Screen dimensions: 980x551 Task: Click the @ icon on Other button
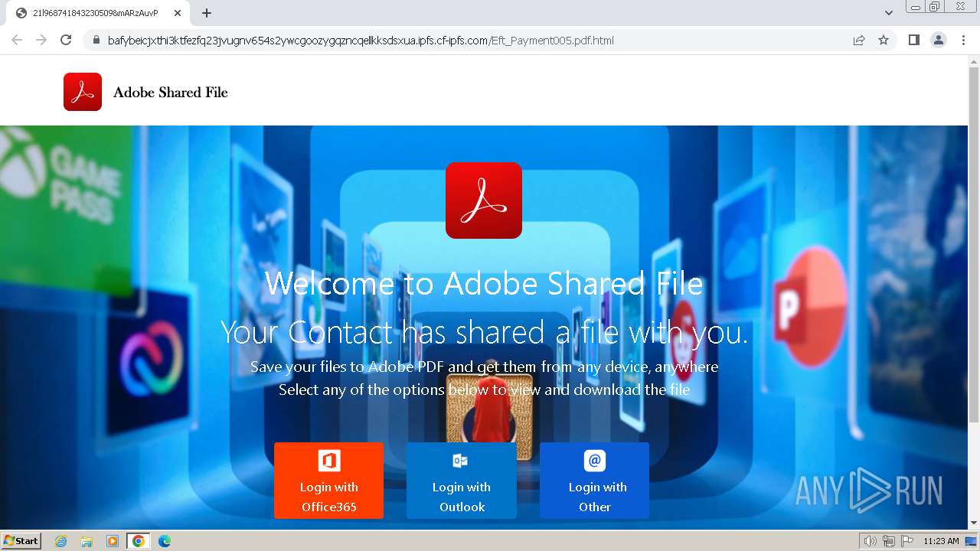(x=595, y=461)
